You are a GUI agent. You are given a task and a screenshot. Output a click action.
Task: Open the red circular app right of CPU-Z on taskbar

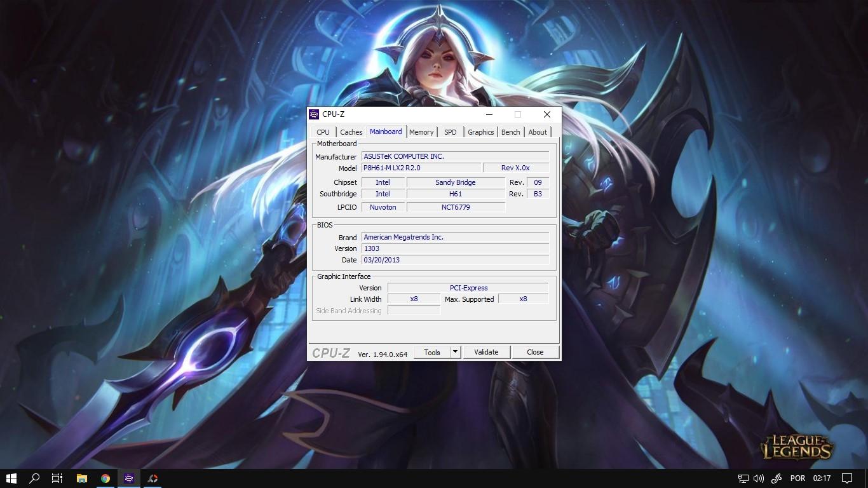tap(153, 478)
